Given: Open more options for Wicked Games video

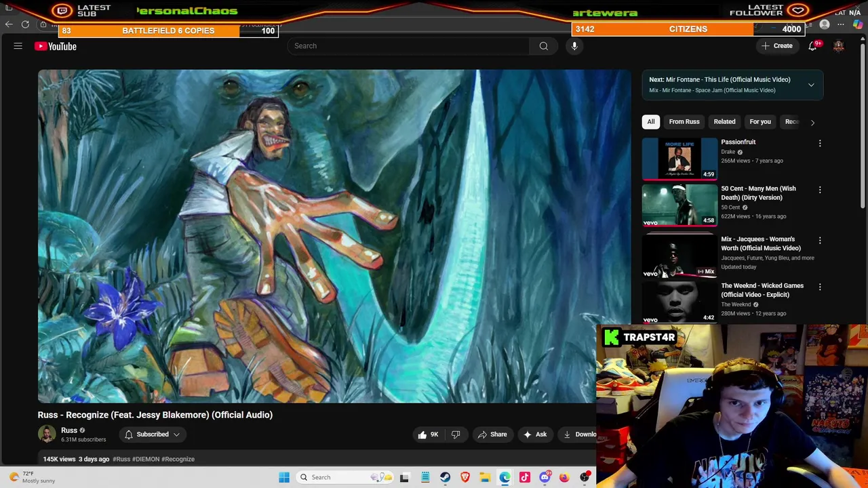Looking at the screenshot, I should (820, 287).
